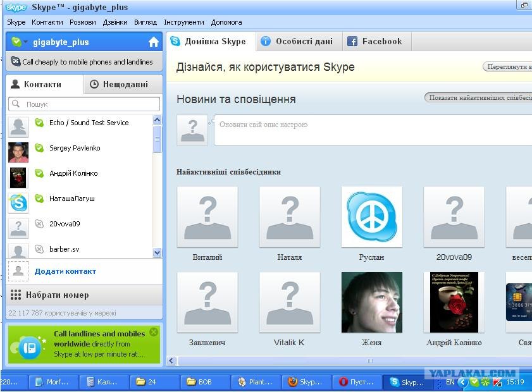
Task: Click the horizontal scrollbar thumb in home pane
Action: click(354, 361)
